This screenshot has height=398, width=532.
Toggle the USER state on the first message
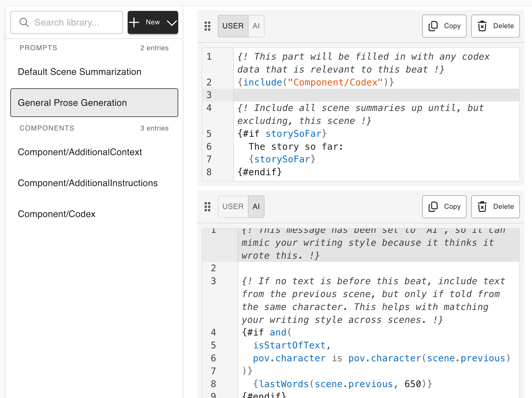click(233, 26)
